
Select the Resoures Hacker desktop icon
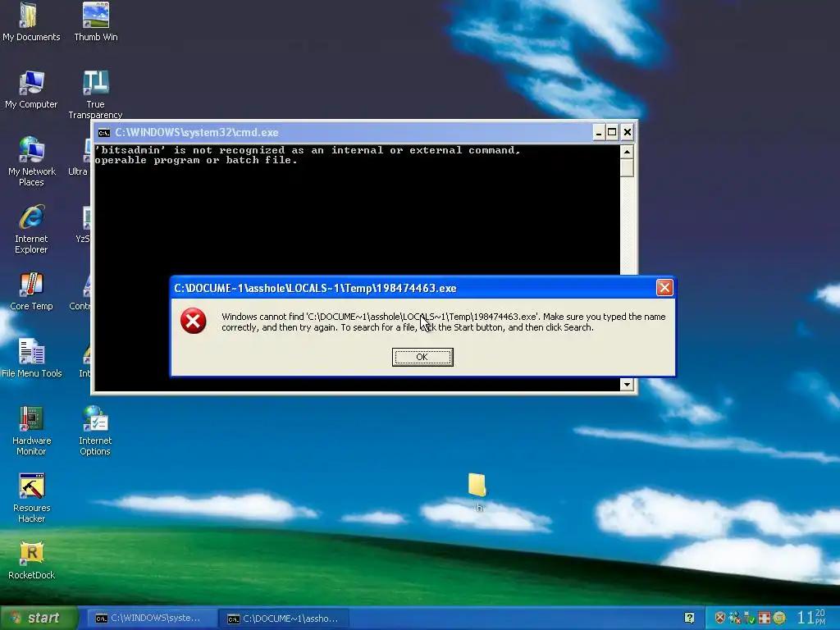[31, 498]
